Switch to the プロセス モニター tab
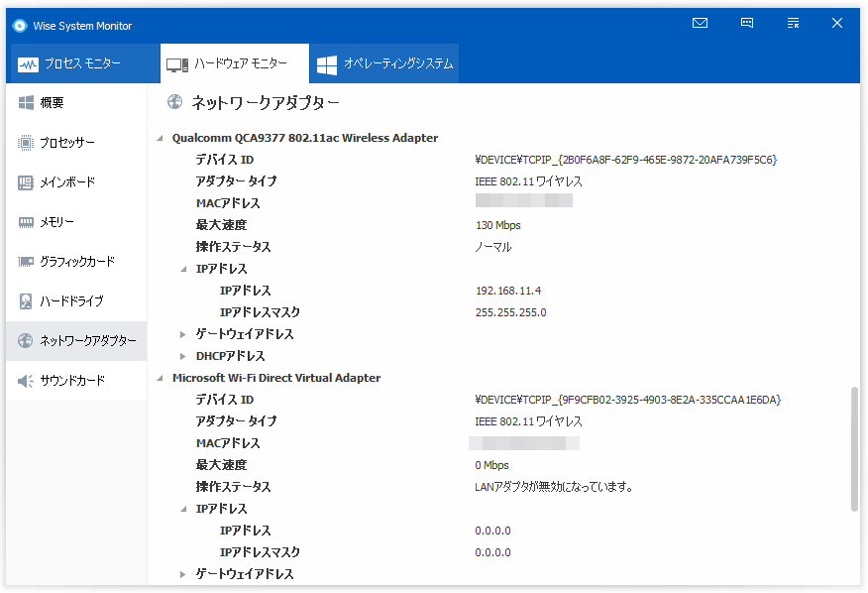Screen dimensions: 868x593 click(83, 63)
